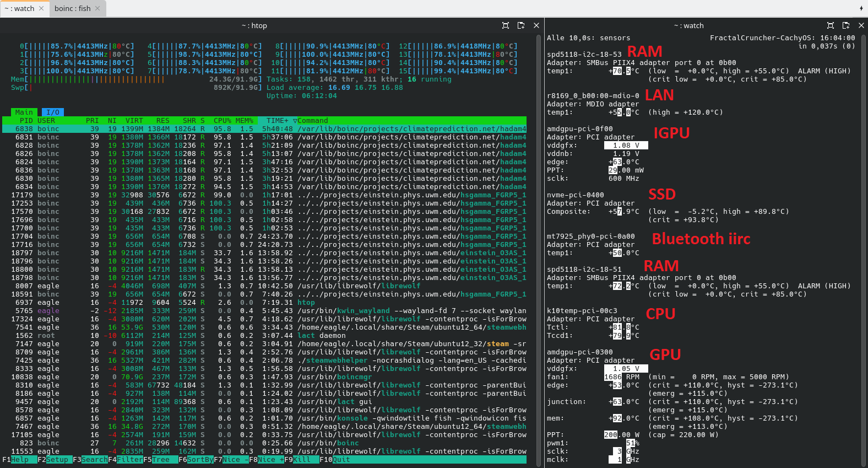Screen dimensions: 868x468
Task: Click F7 Nice - in htop footer
Action: (x=231, y=460)
